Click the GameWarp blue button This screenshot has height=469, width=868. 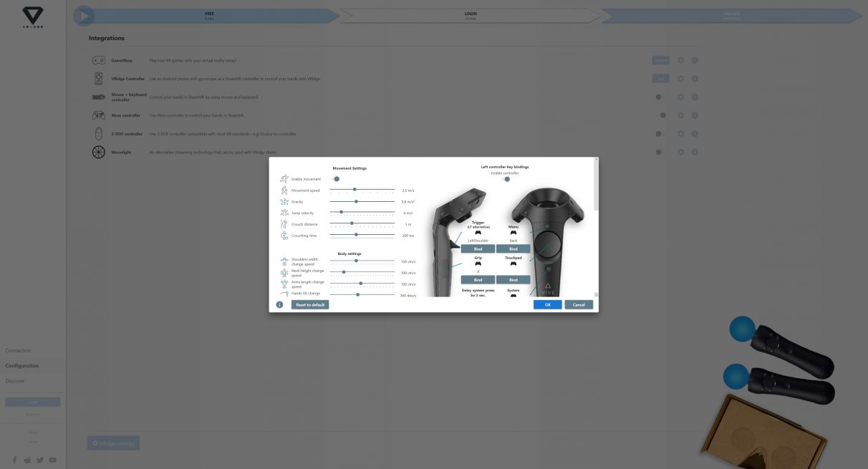[660, 60]
